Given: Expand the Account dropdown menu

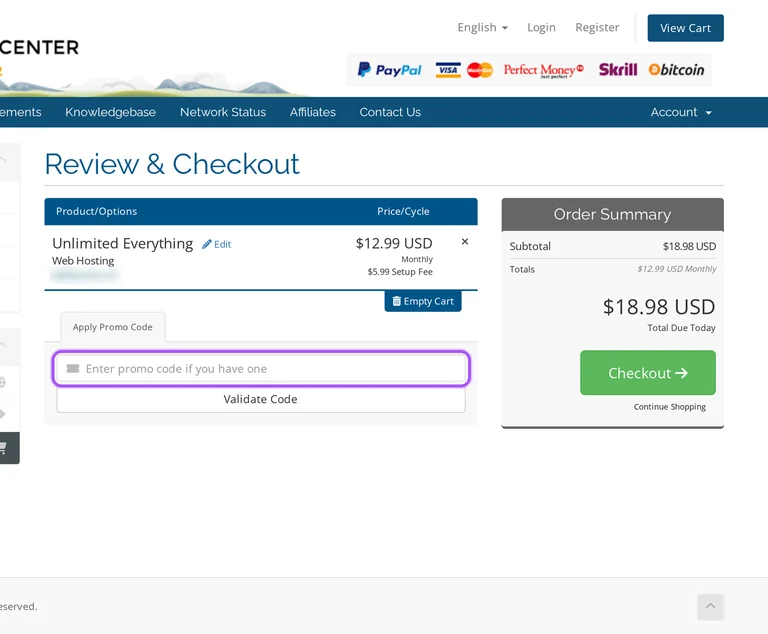Looking at the screenshot, I should [681, 112].
